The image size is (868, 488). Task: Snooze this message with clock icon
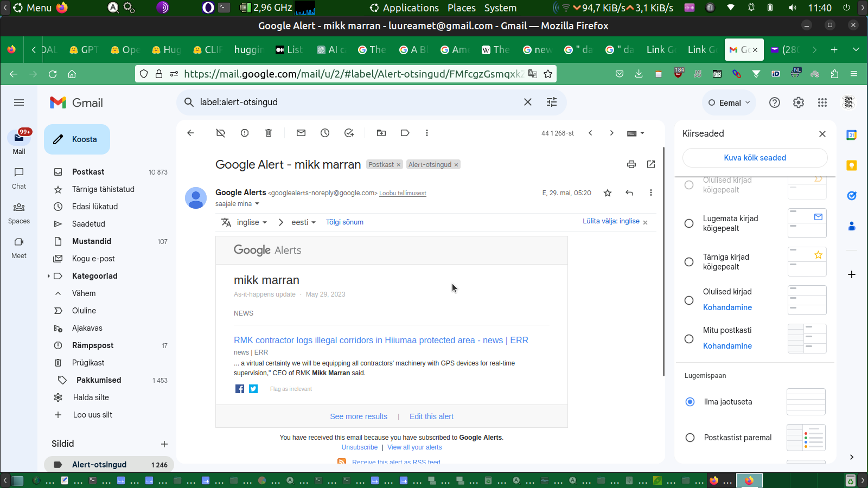(325, 133)
